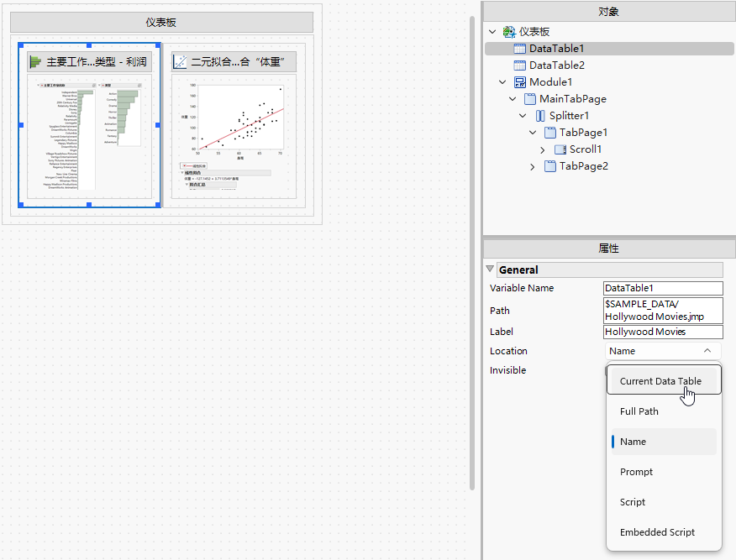Select the bar chart report thumbnail
Screen dimensions: 736x560
89,136
